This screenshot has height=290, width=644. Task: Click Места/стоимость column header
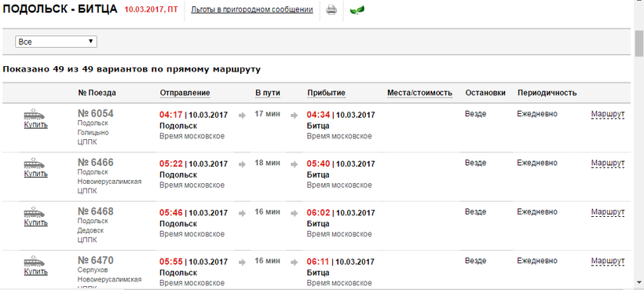pos(419,93)
